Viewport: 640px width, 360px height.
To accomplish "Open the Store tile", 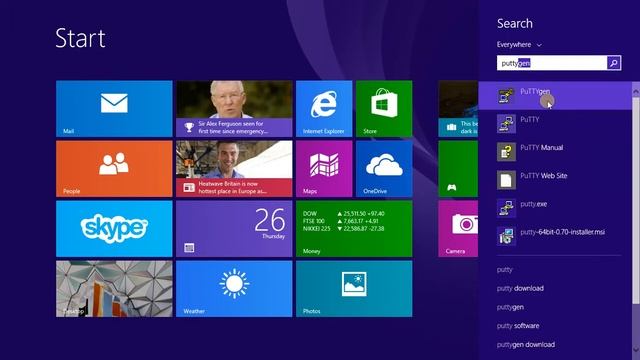I will pyautogui.click(x=384, y=109).
